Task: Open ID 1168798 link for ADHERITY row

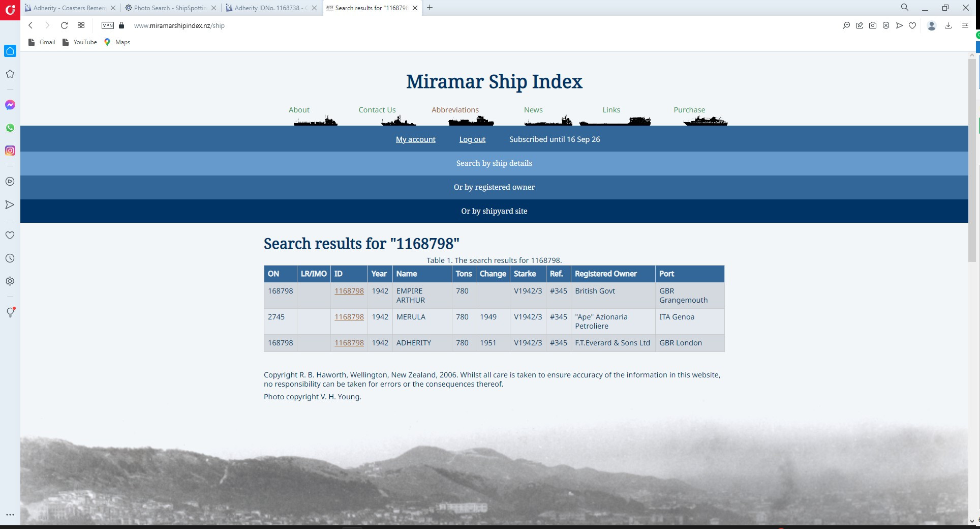Action: (x=349, y=343)
